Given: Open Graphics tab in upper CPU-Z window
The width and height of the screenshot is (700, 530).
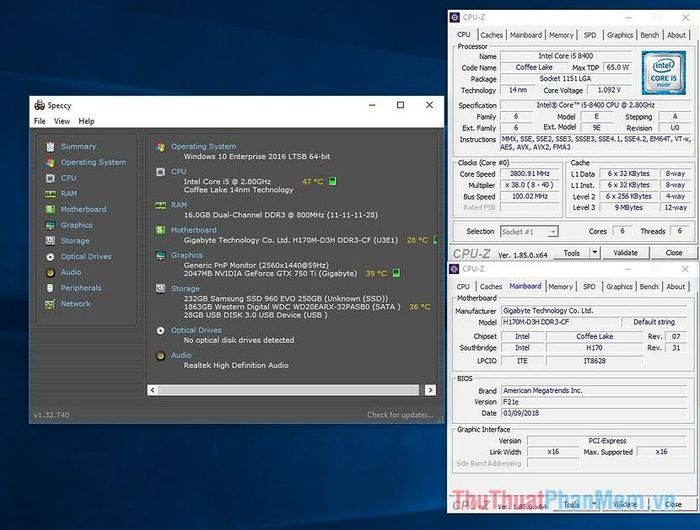Looking at the screenshot, I should (x=620, y=35).
